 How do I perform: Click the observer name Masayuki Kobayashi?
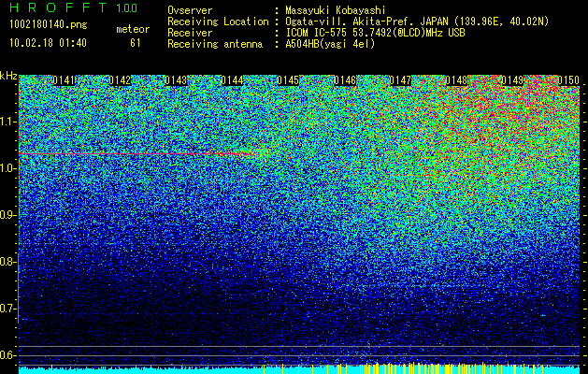pos(336,10)
